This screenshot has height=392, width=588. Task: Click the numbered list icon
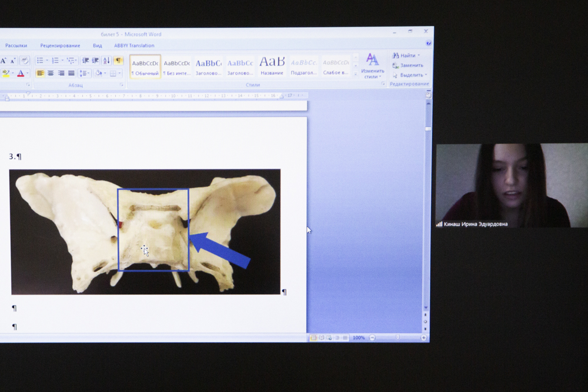coord(55,61)
